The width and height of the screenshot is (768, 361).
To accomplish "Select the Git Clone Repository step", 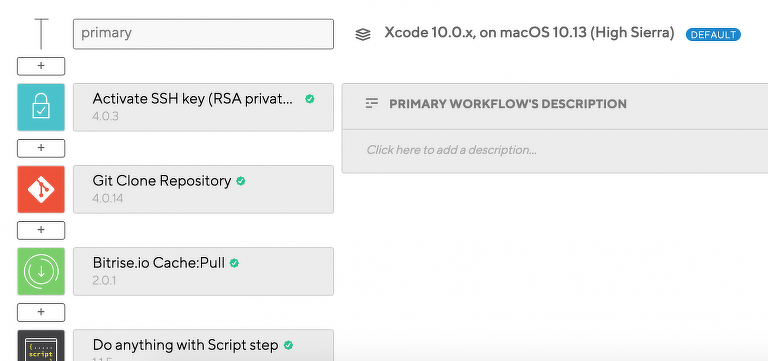I will 203,189.
